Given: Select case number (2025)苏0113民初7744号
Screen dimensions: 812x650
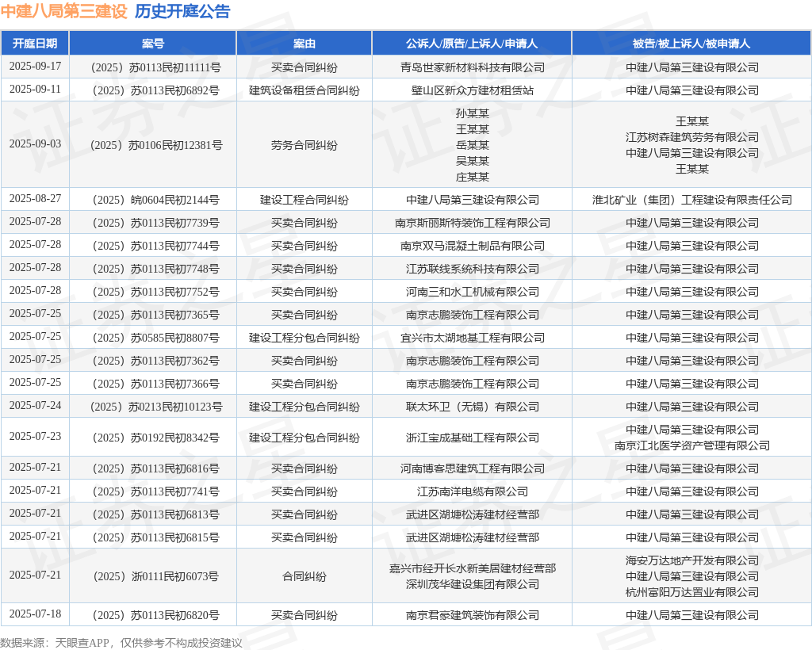Looking at the screenshot, I should (x=155, y=245).
